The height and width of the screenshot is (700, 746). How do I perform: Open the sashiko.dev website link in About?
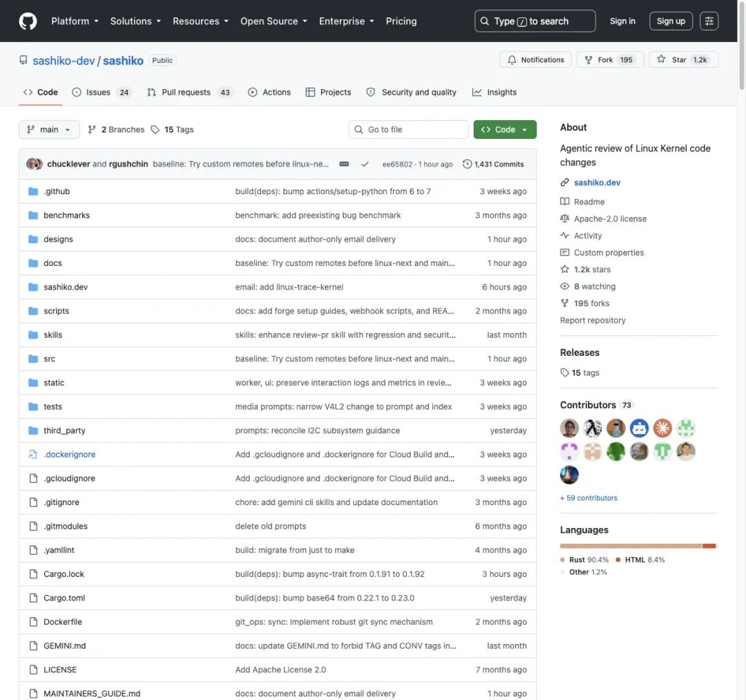tap(597, 182)
